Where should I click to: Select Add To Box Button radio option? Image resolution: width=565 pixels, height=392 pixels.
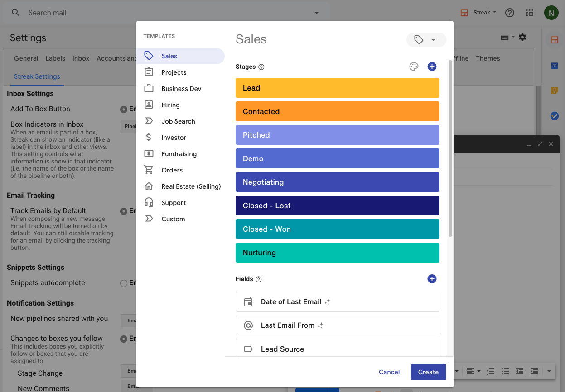123,109
